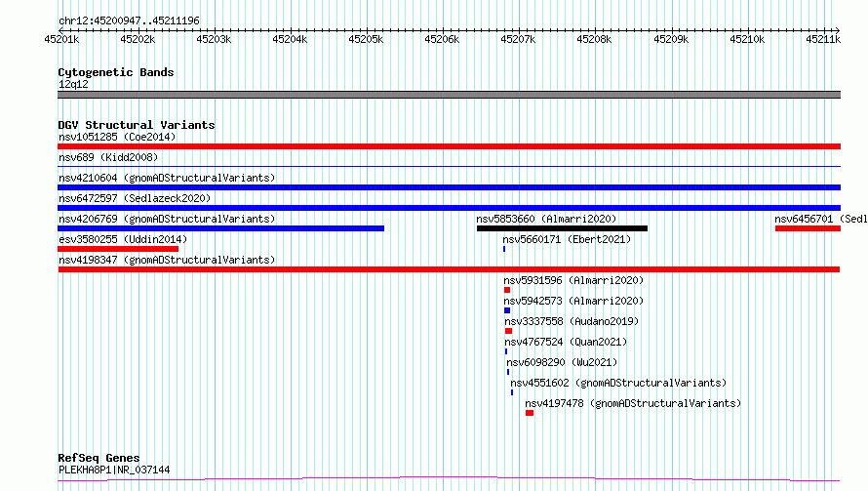Click the nsv4198347 gnomAD red bar
868x491 pixels.
(449, 269)
